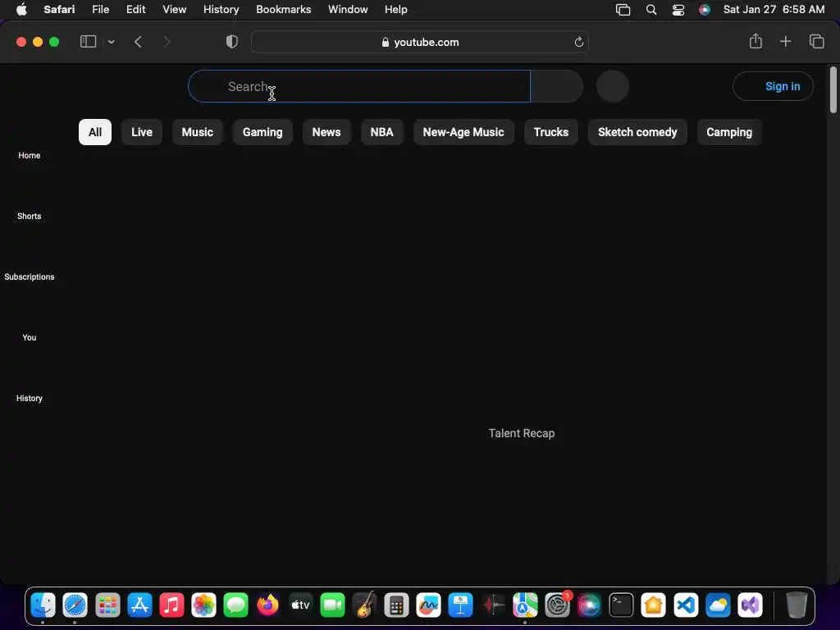840x630 pixels.
Task: Open Music app from the Dock
Action: (171, 605)
